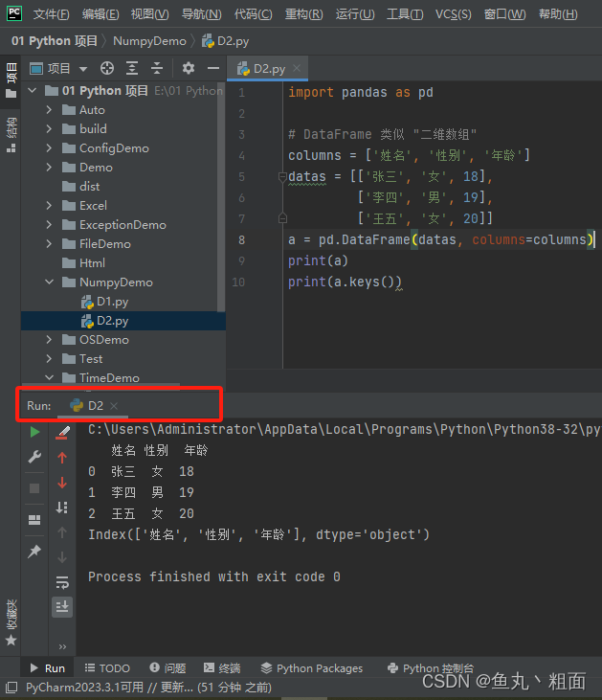Click the clear output eraser icon
This screenshot has height=700, width=602.
[x=62, y=432]
